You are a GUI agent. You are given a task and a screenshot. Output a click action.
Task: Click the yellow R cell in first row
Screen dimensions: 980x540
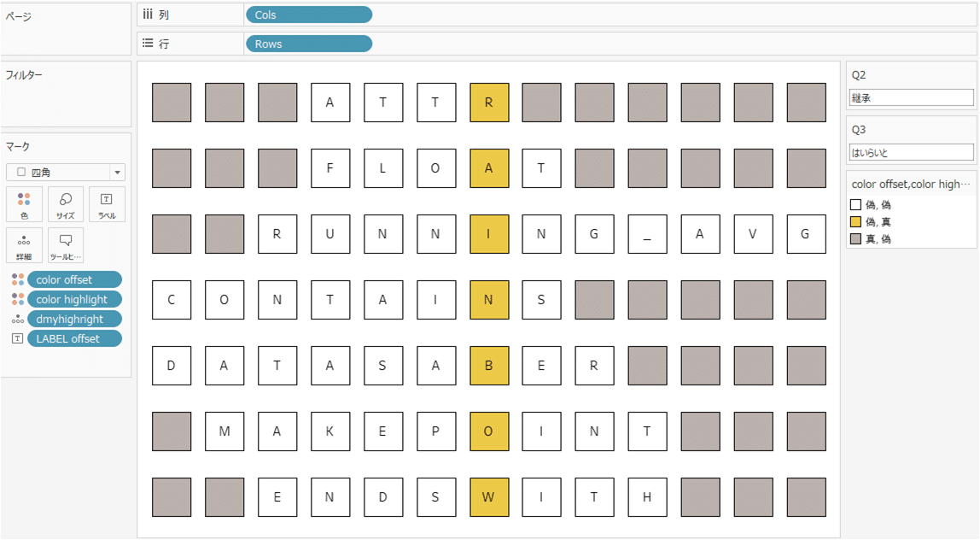click(x=489, y=102)
